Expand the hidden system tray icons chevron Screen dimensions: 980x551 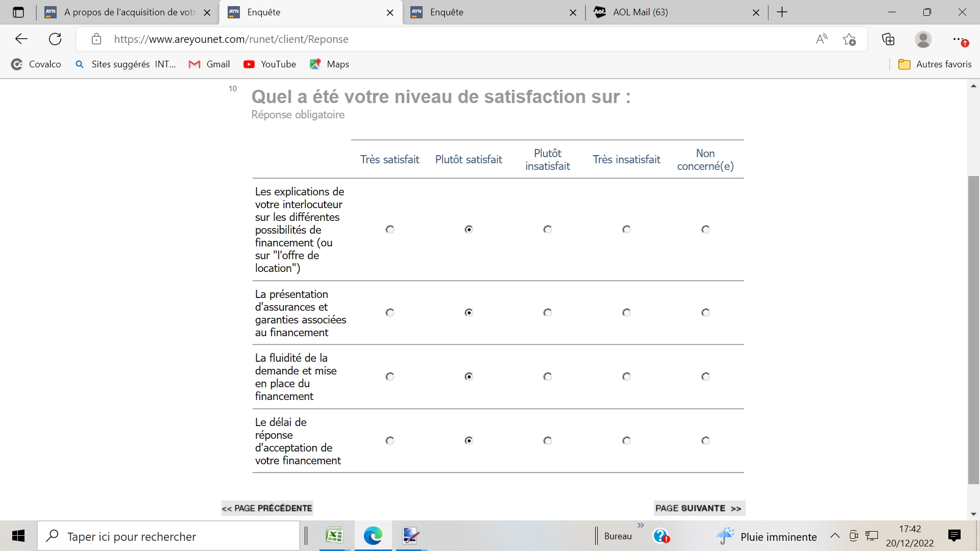[x=835, y=536]
